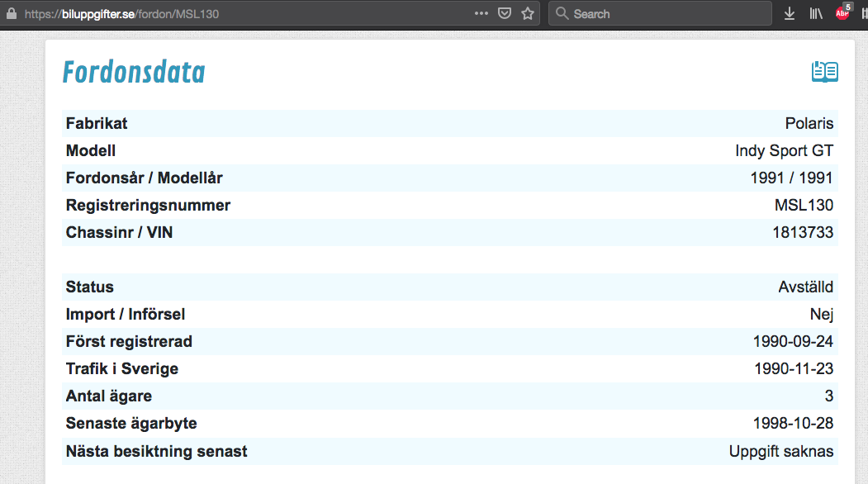Select the Registreringsnummer label

coord(148,206)
